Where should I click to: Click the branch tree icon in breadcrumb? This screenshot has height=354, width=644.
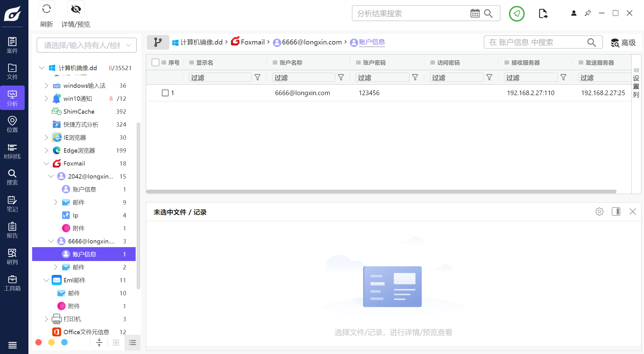click(x=158, y=42)
